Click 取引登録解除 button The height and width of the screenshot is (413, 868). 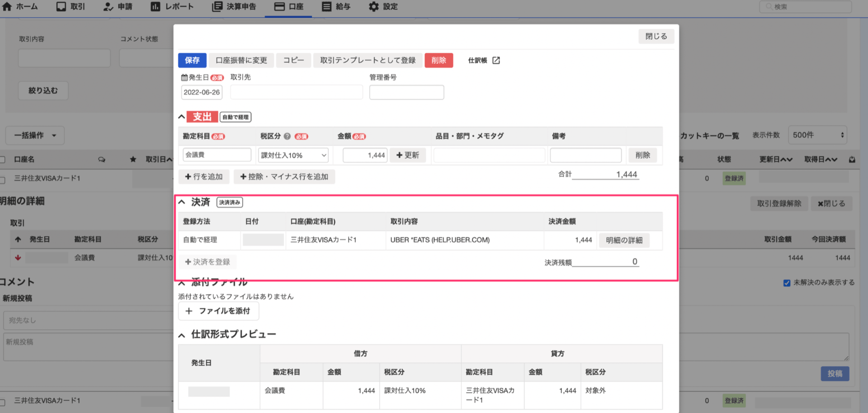pyautogui.click(x=779, y=203)
